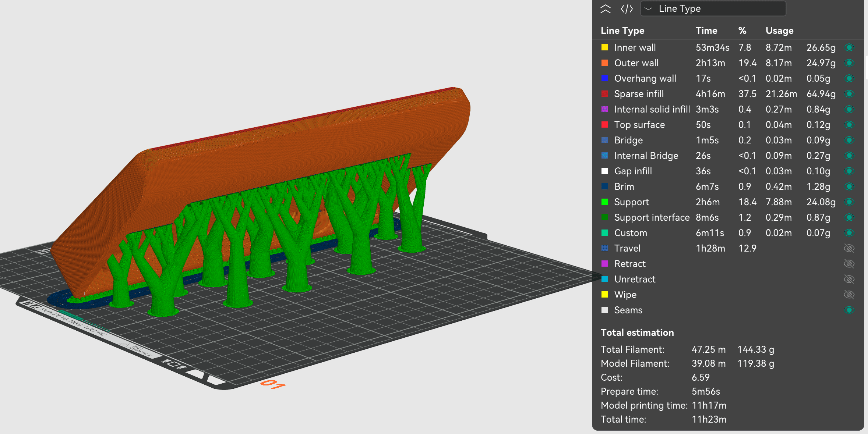Show Wipe lines using hidden-eye icon
Viewport: 868px width, 434px height.
(849, 295)
